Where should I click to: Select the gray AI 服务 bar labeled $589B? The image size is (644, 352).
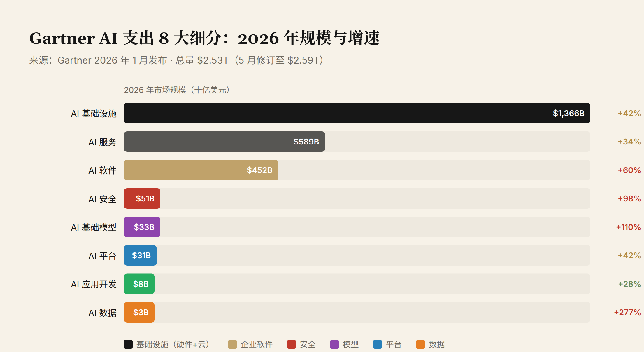click(224, 142)
